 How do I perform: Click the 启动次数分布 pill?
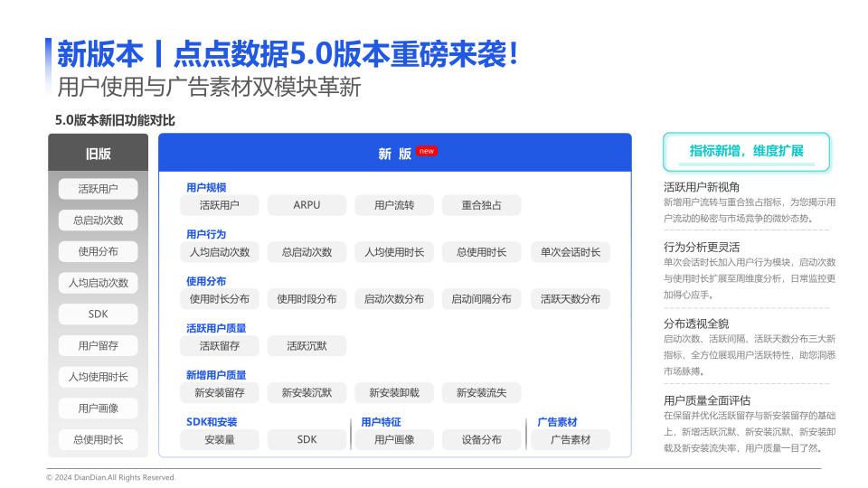tap(394, 299)
